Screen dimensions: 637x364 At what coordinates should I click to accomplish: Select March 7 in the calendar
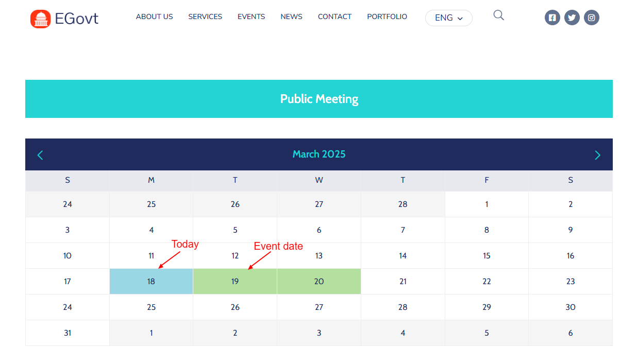(403, 230)
